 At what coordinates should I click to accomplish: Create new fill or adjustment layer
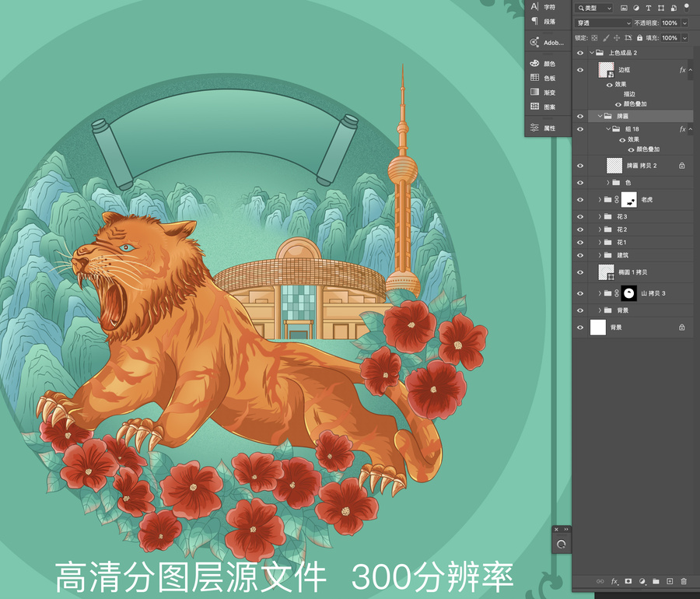[642, 581]
